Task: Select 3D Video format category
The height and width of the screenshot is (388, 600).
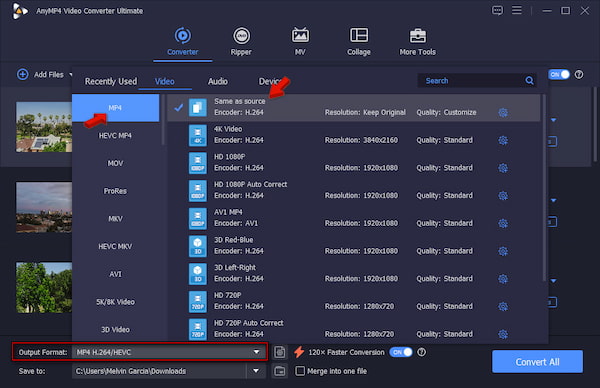Action: (x=116, y=329)
